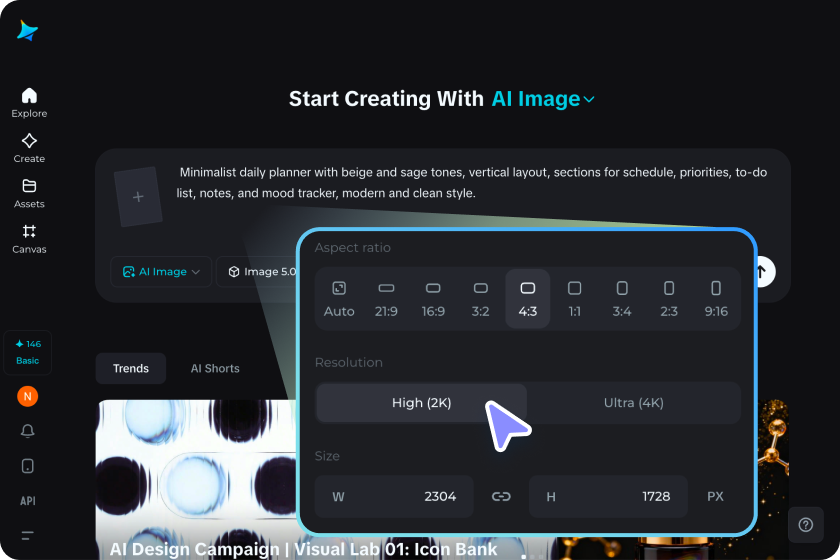This screenshot has height=560, width=840.
Task: Open the API link in sidebar
Action: 27,501
